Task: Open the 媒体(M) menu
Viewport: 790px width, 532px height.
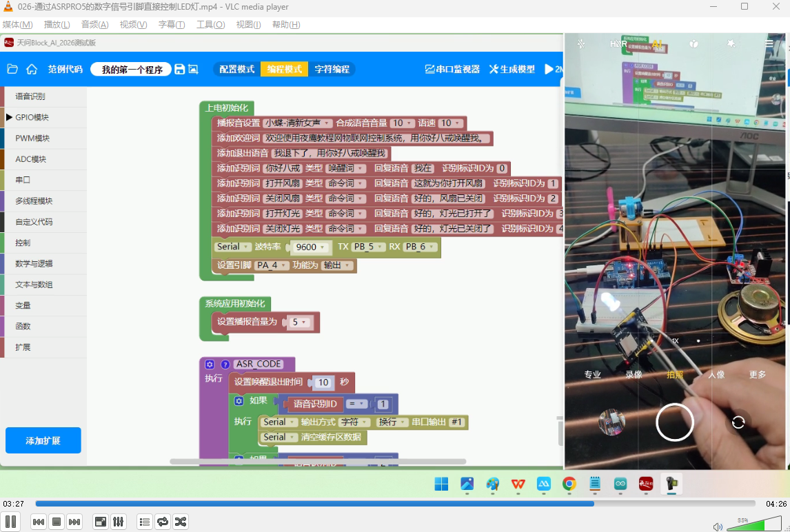Action: [x=18, y=24]
